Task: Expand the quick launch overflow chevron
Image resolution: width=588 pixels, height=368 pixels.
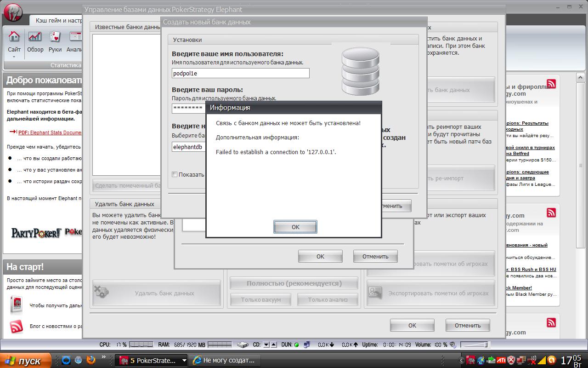Action: click(104, 357)
